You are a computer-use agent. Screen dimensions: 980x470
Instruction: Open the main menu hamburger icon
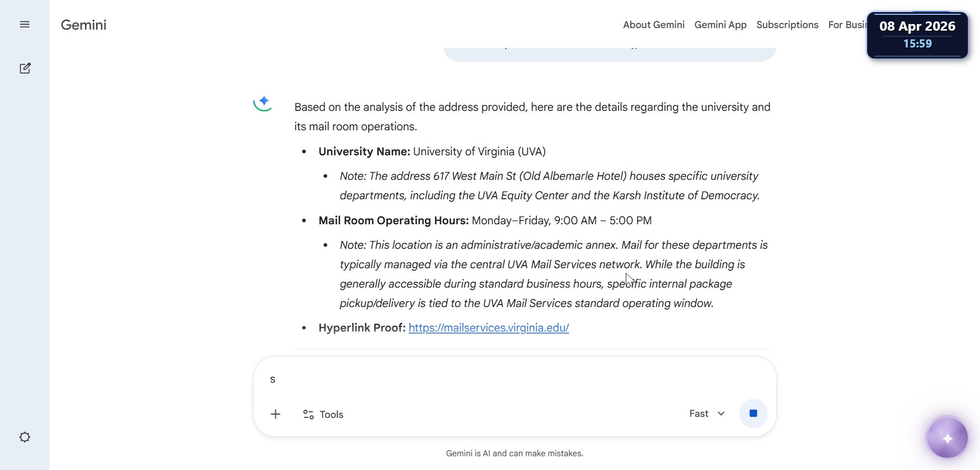pyautogui.click(x=24, y=25)
